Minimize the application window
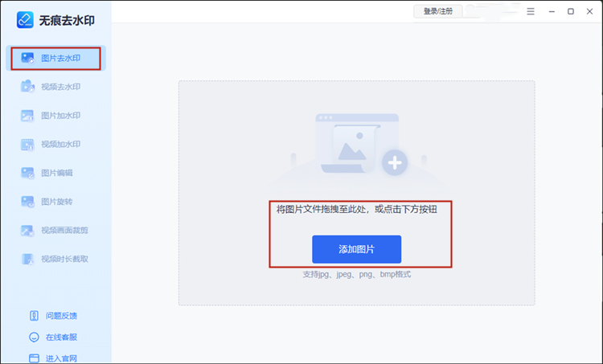 coord(552,11)
